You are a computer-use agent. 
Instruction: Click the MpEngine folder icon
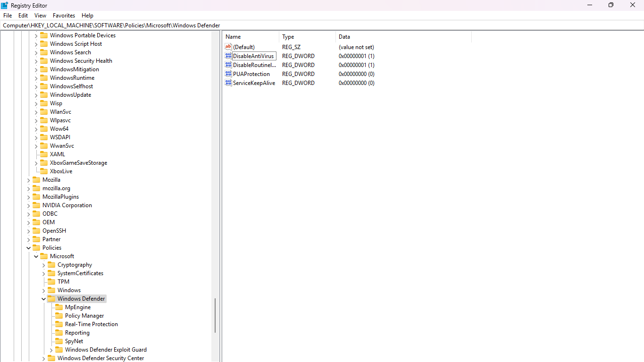(59, 307)
